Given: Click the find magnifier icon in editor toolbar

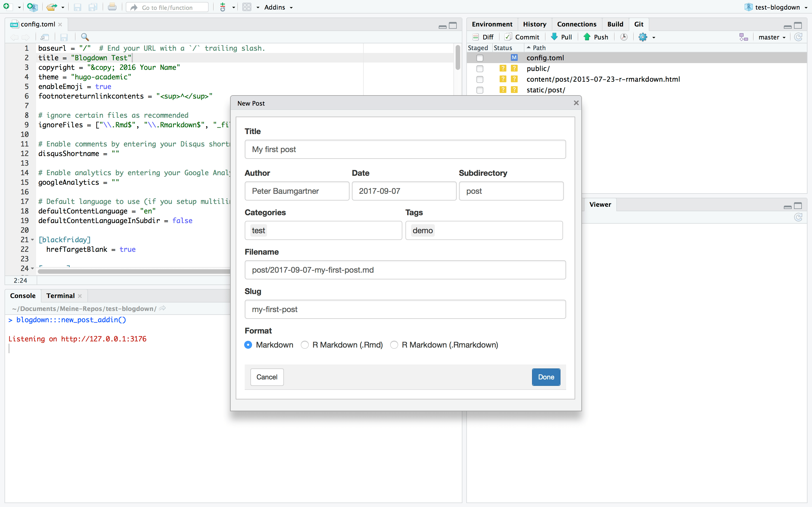Looking at the screenshot, I should pos(85,37).
